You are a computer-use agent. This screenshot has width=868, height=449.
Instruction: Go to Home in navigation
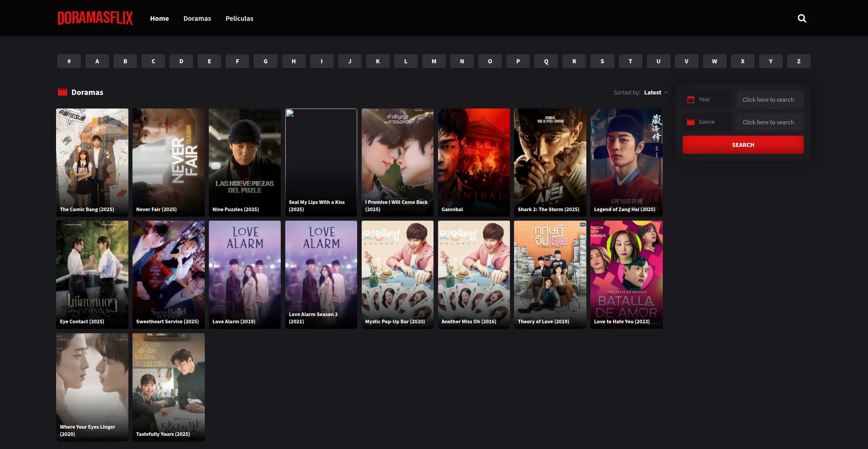159,19
